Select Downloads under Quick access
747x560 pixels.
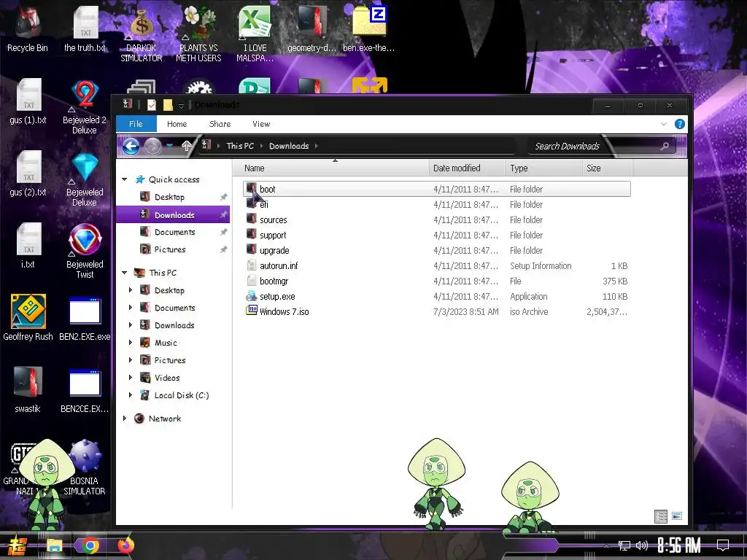point(173,215)
